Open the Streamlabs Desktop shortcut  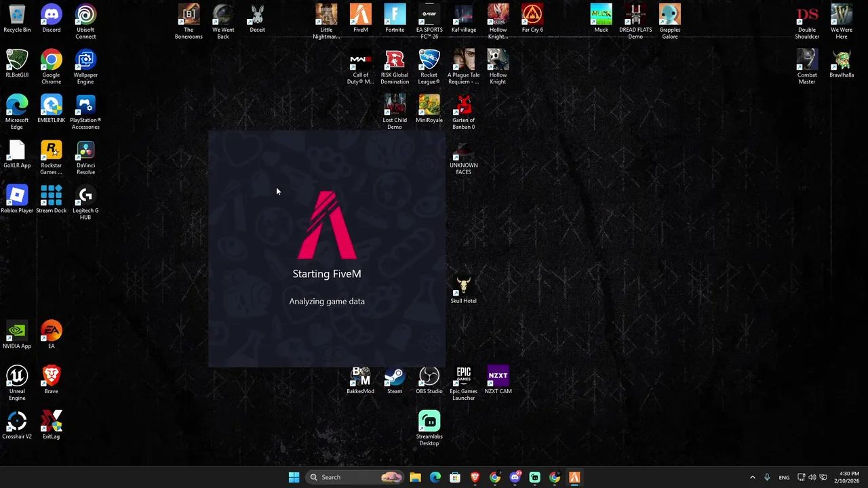click(429, 428)
